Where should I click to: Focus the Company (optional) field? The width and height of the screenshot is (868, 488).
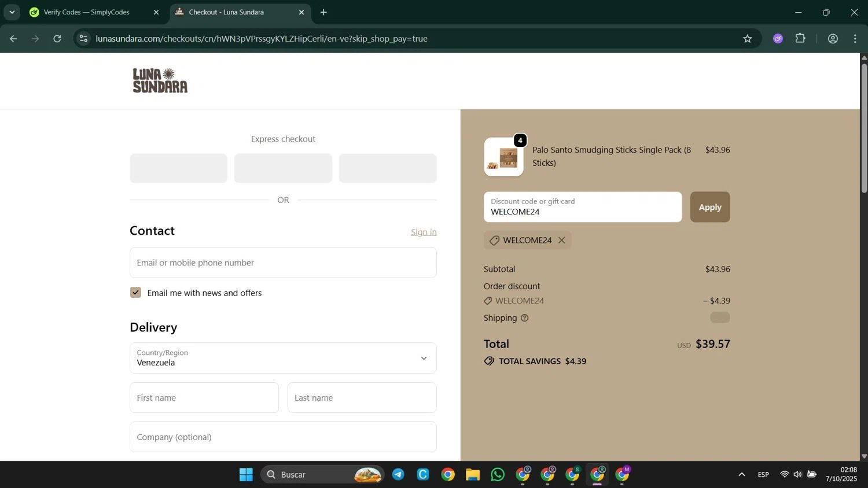(x=283, y=437)
